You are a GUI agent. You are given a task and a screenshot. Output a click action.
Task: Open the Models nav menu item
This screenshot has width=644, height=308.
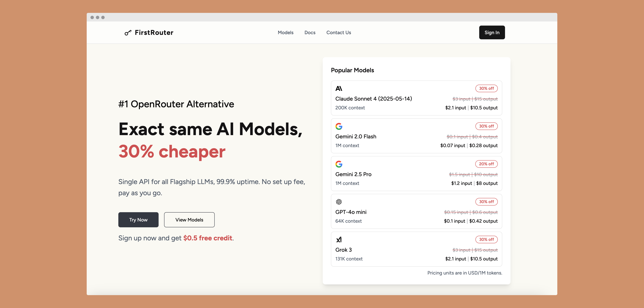(x=286, y=32)
